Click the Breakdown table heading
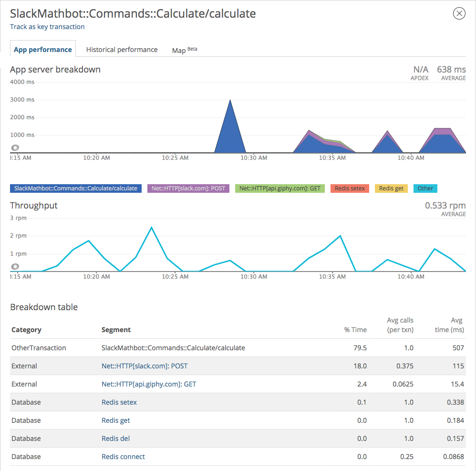This screenshot has height=471, width=476. click(44, 307)
